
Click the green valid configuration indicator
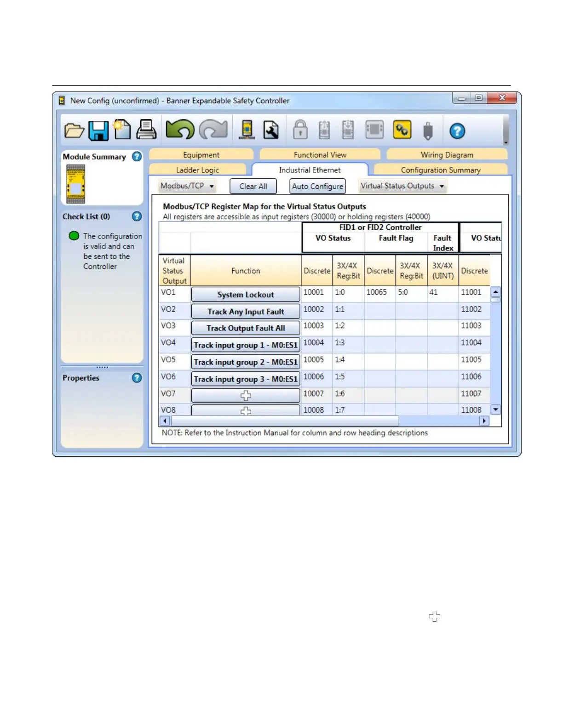point(74,236)
